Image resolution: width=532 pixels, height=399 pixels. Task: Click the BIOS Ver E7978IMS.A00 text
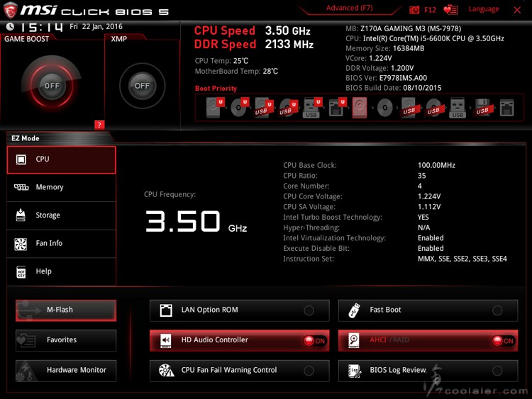[386, 78]
